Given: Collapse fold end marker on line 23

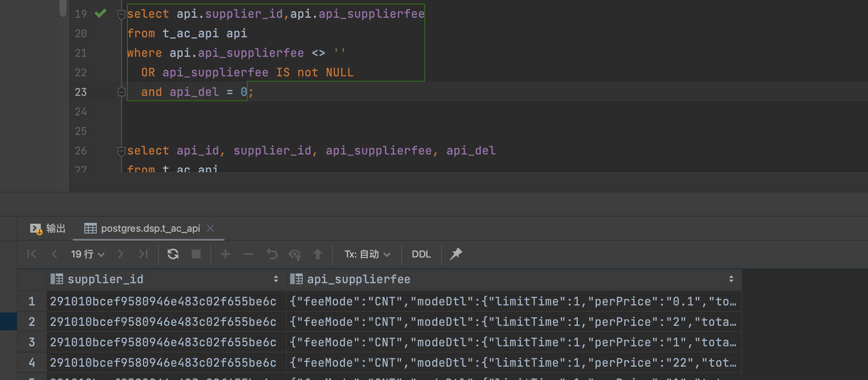Looking at the screenshot, I should pyautogui.click(x=121, y=92).
